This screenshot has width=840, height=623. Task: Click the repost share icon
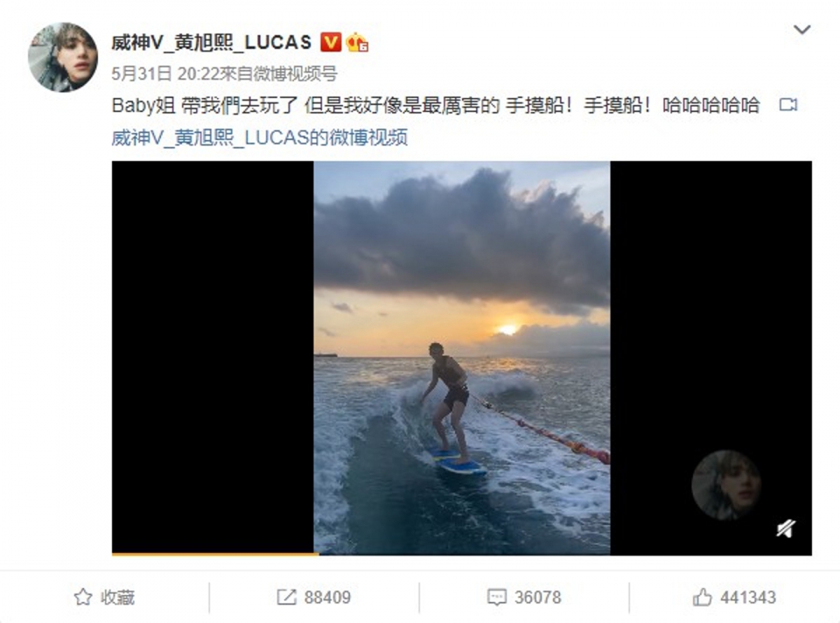coord(286,597)
